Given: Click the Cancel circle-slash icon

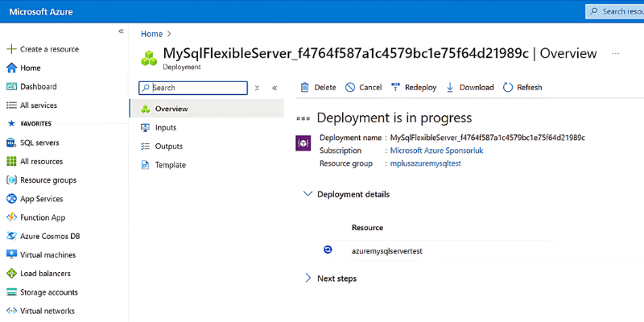Looking at the screenshot, I should (350, 87).
